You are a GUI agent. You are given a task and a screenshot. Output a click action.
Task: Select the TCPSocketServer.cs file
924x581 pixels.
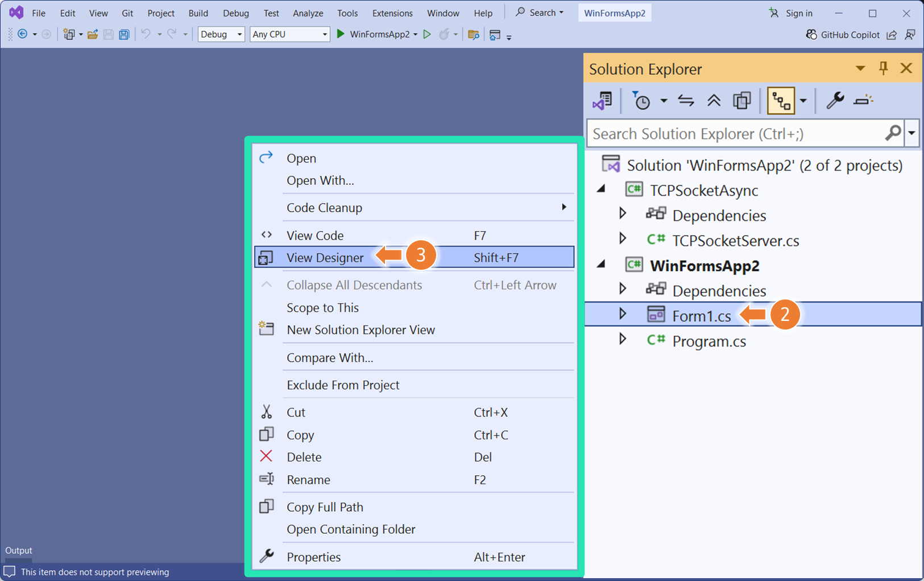click(735, 241)
